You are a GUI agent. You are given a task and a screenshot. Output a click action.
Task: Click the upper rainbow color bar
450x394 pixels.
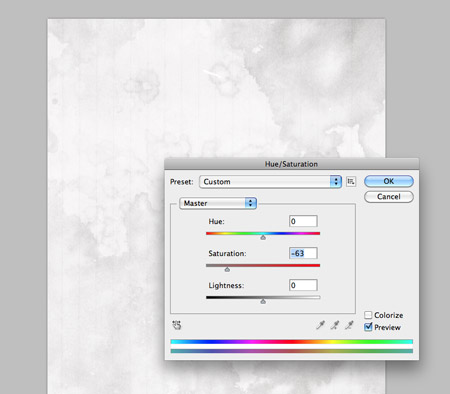[x=292, y=342]
